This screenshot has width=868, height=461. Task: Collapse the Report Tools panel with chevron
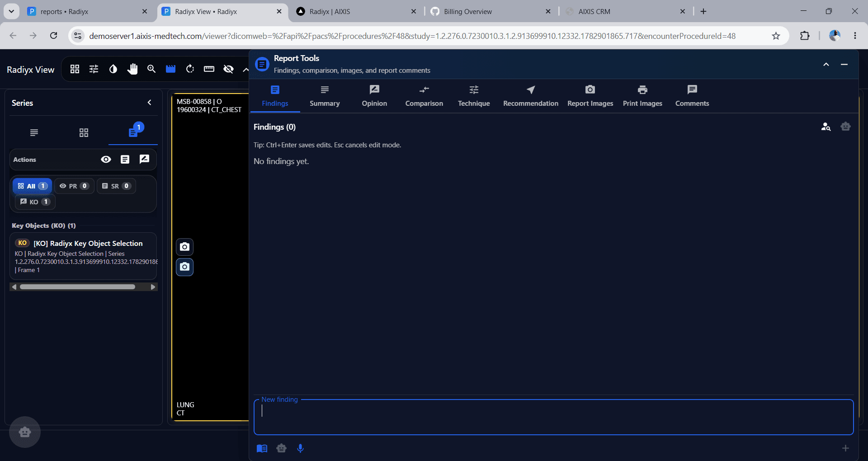click(826, 65)
